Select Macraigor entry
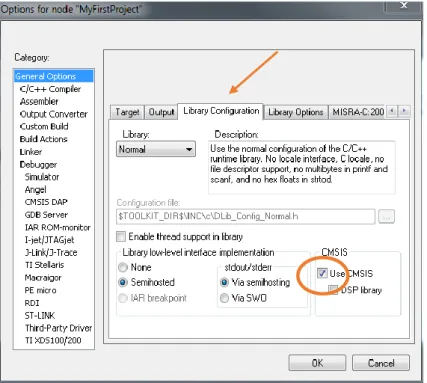Image resolution: width=427 pixels, height=383 pixels. click(43, 278)
